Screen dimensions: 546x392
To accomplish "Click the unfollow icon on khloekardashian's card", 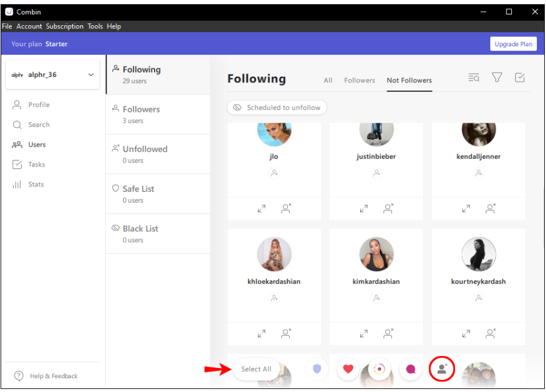I will (286, 334).
